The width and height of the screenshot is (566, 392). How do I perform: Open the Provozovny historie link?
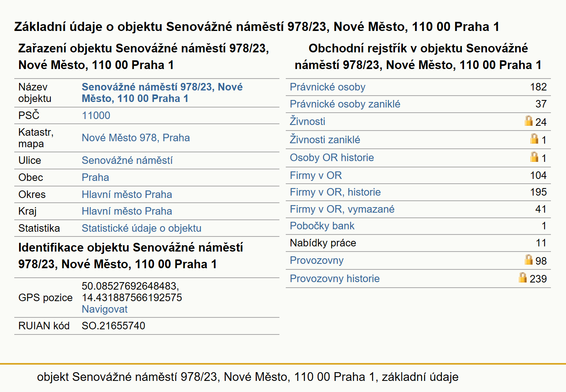pos(335,279)
